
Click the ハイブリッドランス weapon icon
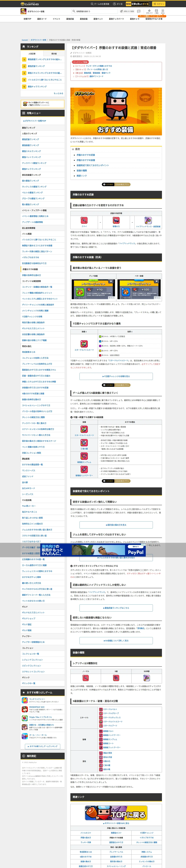tap(148, 220)
